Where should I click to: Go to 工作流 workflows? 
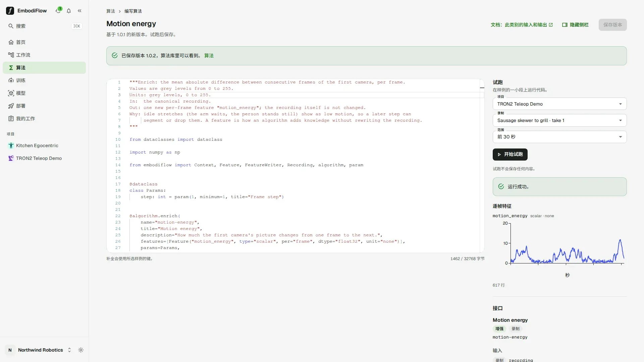pyautogui.click(x=44, y=55)
